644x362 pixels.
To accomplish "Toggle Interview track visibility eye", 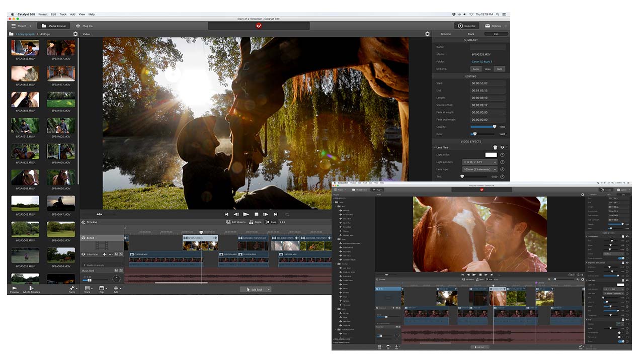I will pos(84,254).
